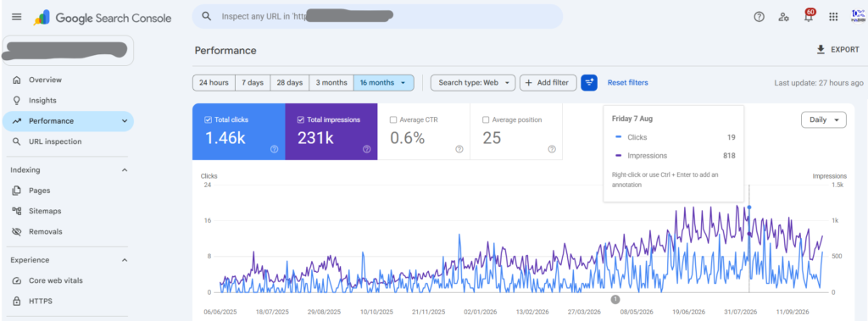Open the account profile avatar

(858, 16)
